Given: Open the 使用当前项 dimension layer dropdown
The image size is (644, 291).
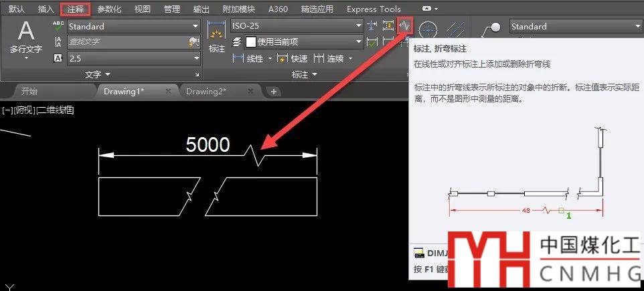Looking at the screenshot, I should [x=303, y=42].
